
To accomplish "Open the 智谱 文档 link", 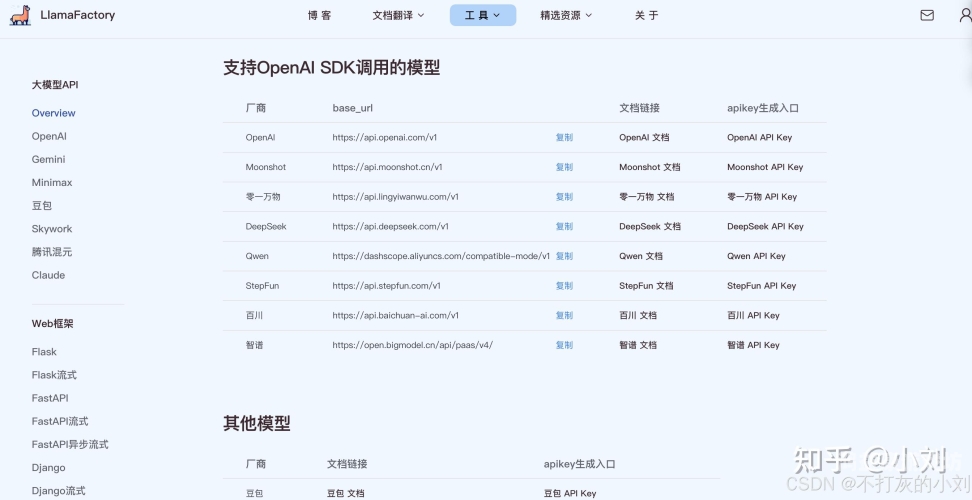I will [638, 345].
